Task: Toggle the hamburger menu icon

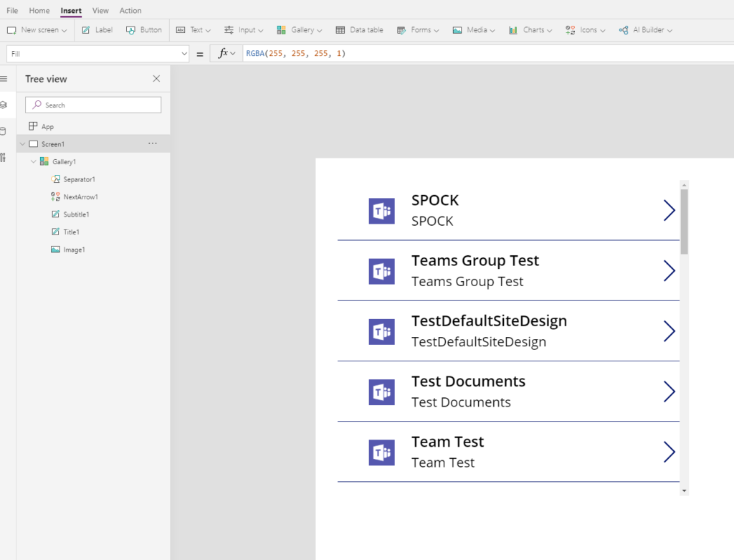Action: tap(4, 79)
